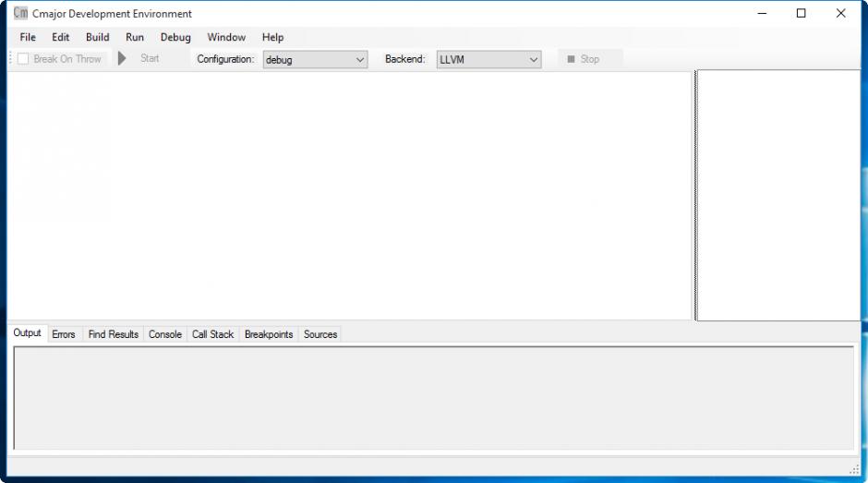Minimize the Cmajor Development Environment window
Viewport: 868px width, 483px height.
(762, 13)
